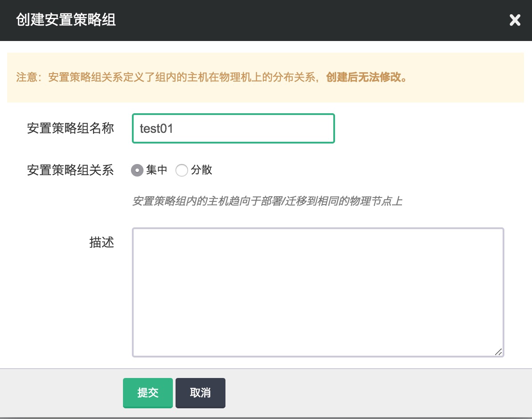Click the bold 创建后无法修改 warning text
The image size is (532, 419).
point(366,78)
